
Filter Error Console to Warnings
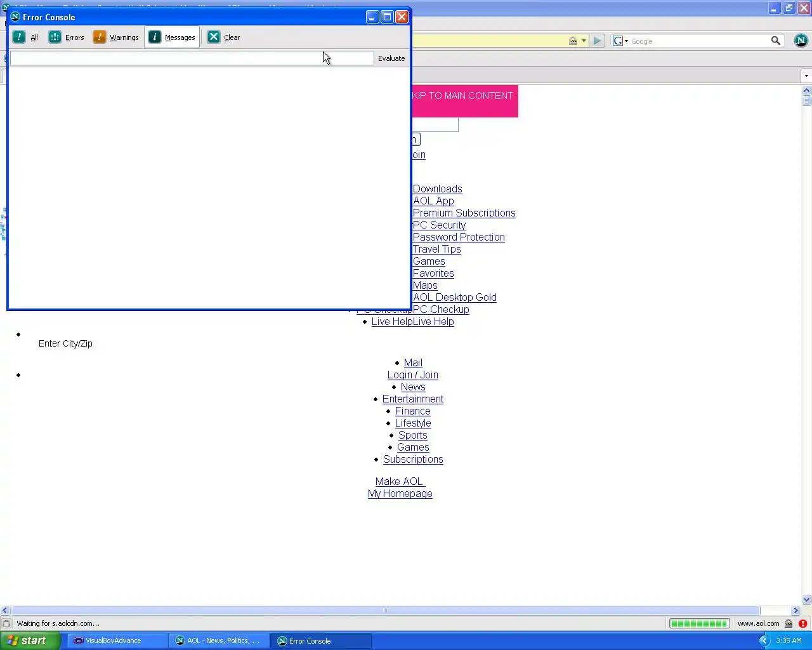point(116,37)
